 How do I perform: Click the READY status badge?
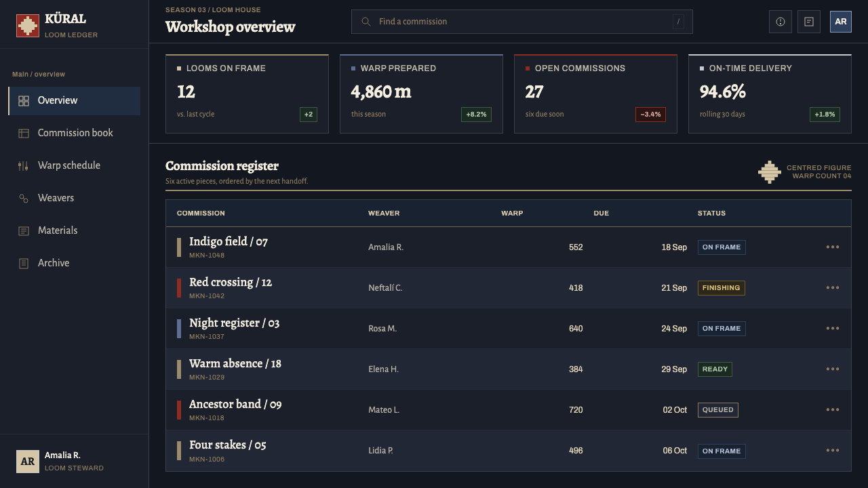[715, 369]
